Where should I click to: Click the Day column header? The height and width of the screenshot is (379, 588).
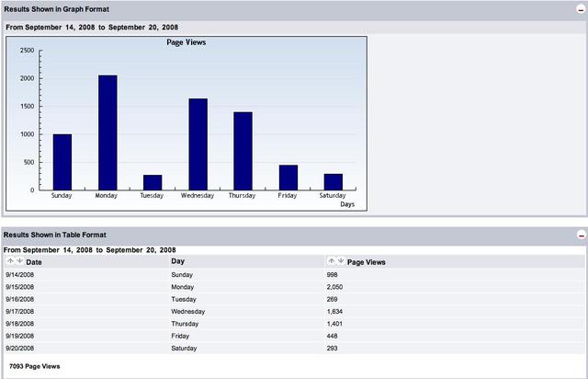pyautogui.click(x=177, y=261)
